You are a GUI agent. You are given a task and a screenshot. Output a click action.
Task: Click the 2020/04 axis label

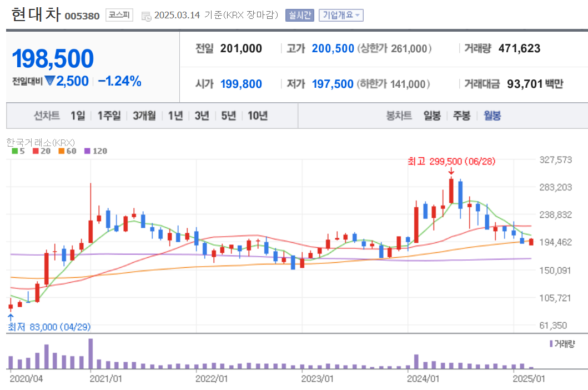coord(26,378)
